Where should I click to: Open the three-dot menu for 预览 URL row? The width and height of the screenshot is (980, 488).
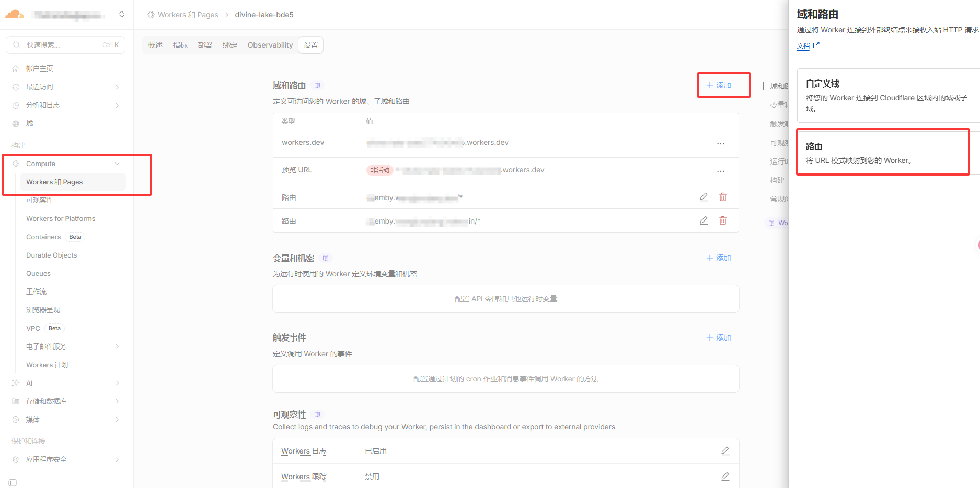click(x=721, y=171)
